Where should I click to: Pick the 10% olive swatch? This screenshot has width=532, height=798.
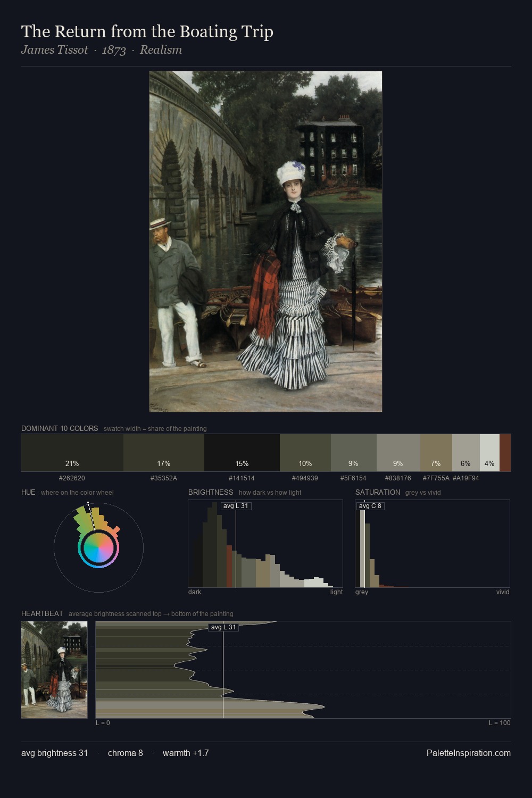pos(305,453)
